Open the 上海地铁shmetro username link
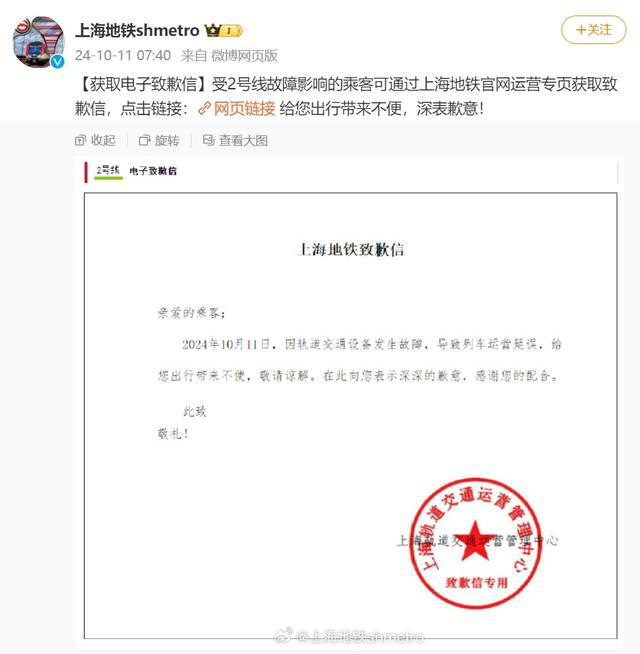640x654 pixels. point(137,30)
